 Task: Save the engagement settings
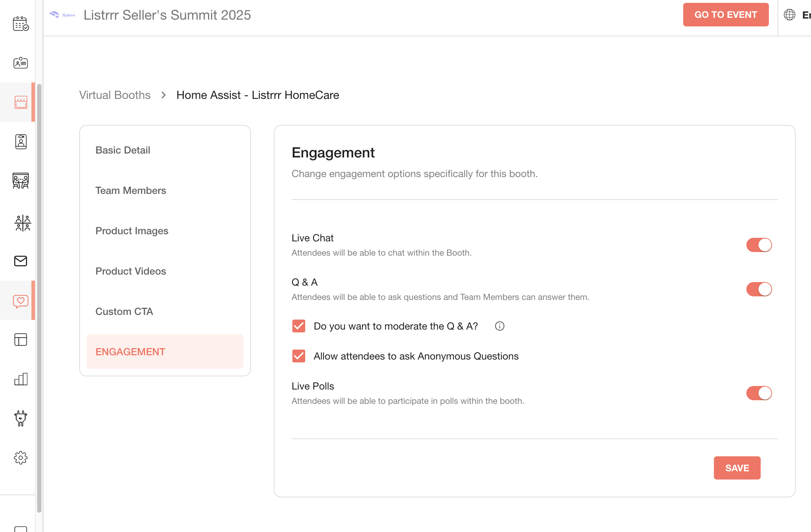pyautogui.click(x=737, y=468)
